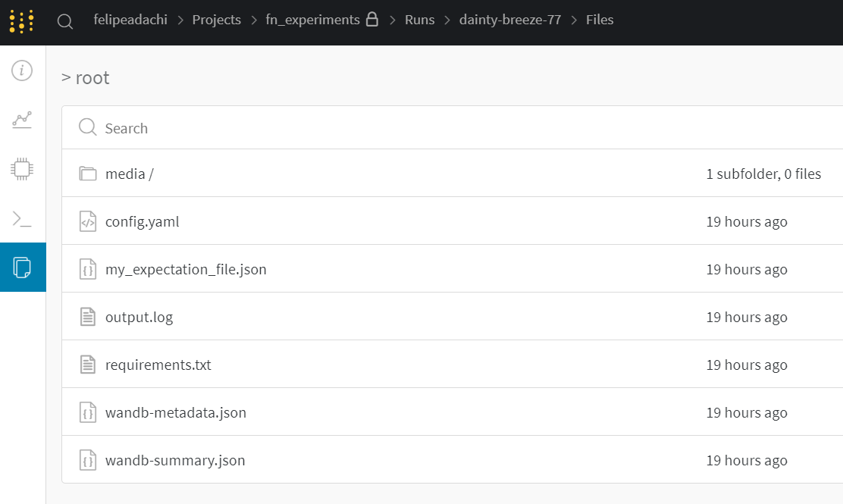The image size is (843, 504).
Task: Go to felipeadachi breadcrumb
Action: [131, 20]
